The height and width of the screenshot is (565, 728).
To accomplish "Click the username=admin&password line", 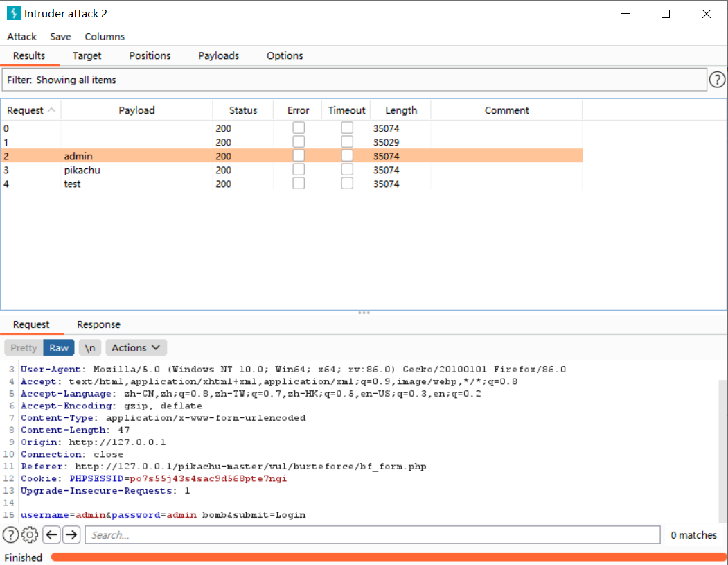I will [163, 515].
